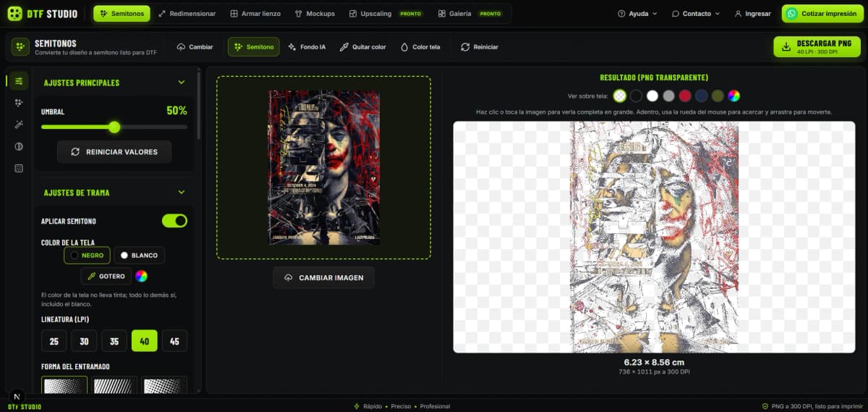This screenshot has width=868, height=412.
Task: Collapse the Ajustes principales section
Action: click(182, 83)
